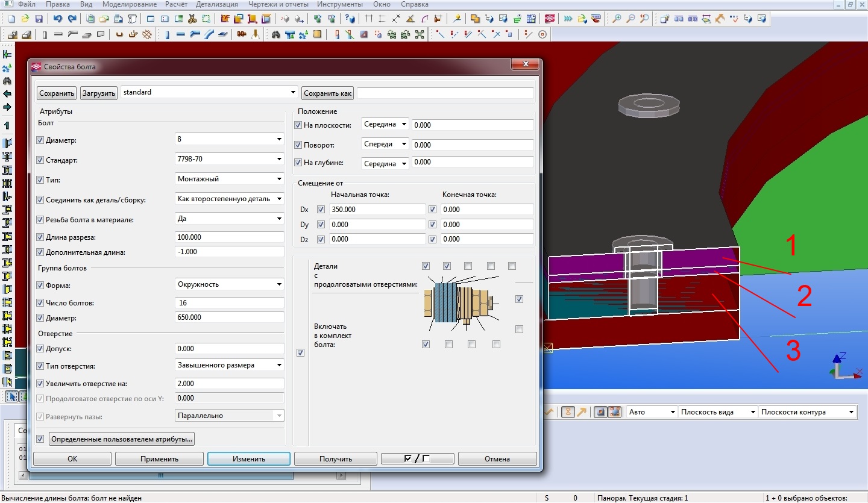Click the Длина разреза input field
Viewport: 868px width, 503px height.
pos(229,237)
